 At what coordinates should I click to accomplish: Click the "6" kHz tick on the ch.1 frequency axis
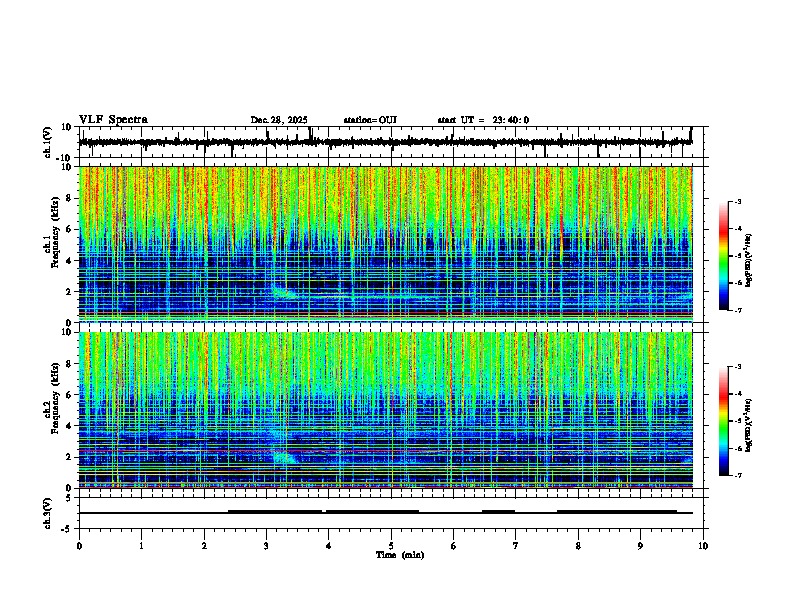[70, 229]
